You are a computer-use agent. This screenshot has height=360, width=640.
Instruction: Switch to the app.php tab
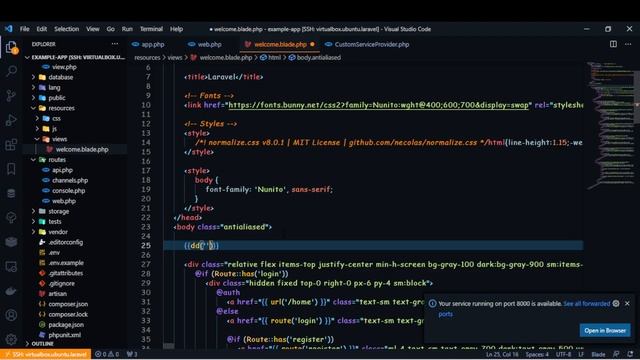click(153, 44)
